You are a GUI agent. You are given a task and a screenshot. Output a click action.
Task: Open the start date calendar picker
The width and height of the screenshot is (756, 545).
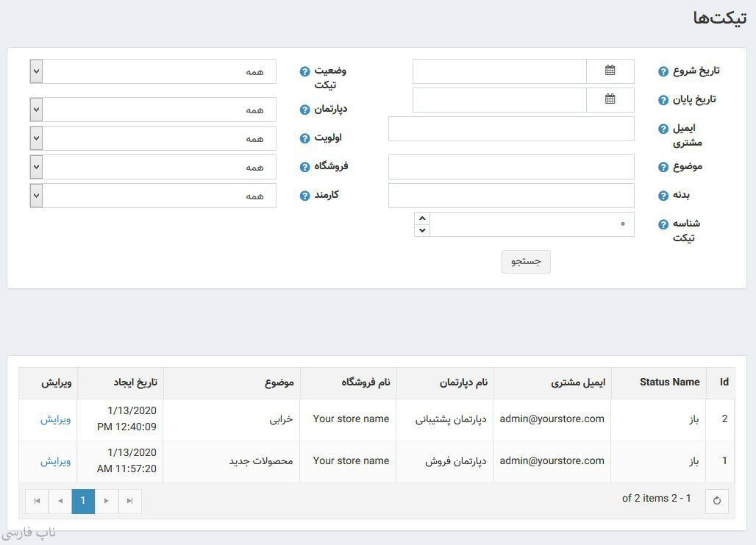(x=610, y=71)
